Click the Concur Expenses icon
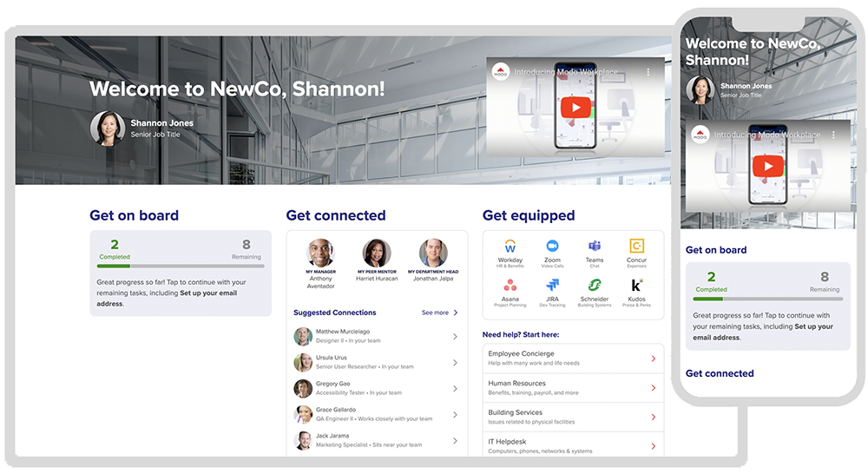The height and width of the screenshot is (474, 868). 636,247
